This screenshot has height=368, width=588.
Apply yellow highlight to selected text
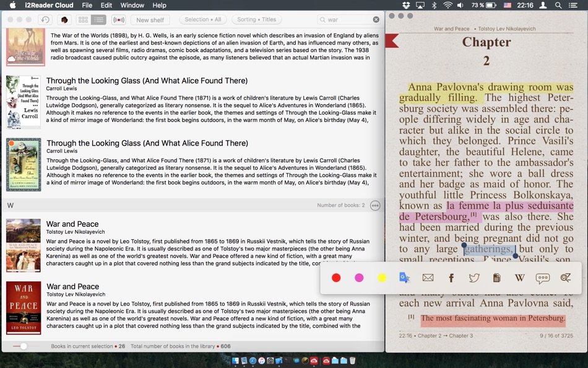click(382, 278)
